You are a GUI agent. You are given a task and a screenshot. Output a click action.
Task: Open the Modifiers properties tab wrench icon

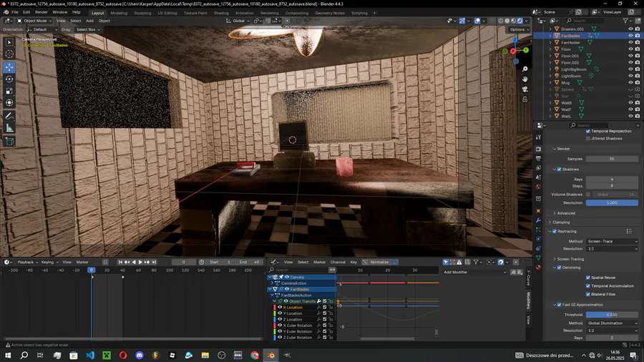538,220
